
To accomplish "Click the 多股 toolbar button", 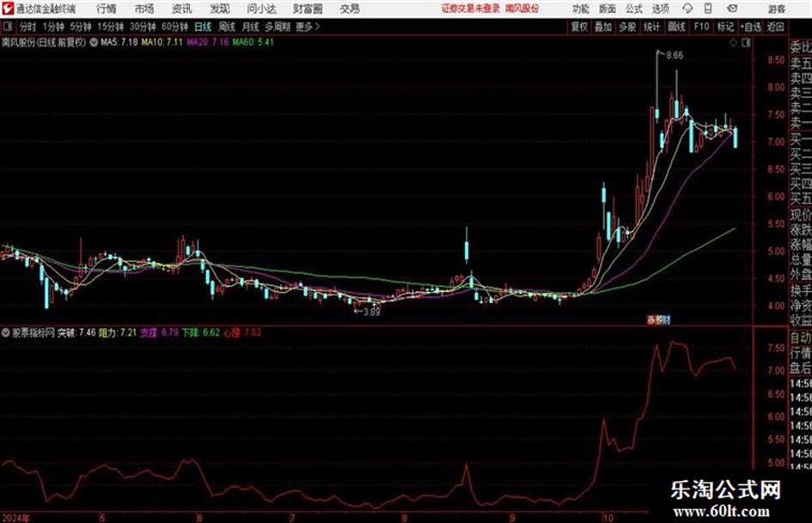I will [627, 27].
